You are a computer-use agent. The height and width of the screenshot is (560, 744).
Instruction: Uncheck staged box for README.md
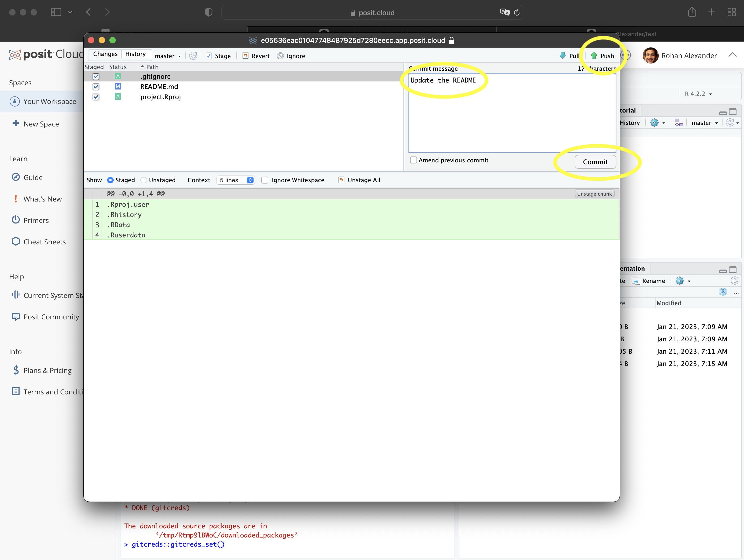point(96,87)
